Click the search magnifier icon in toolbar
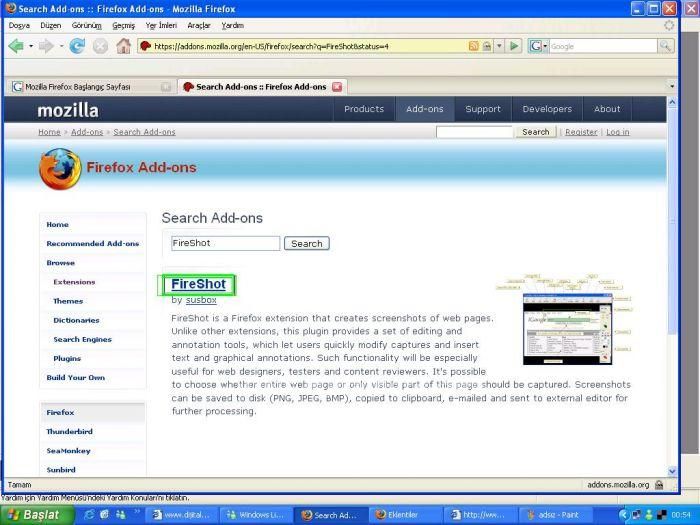 click(x=665, y=46)
